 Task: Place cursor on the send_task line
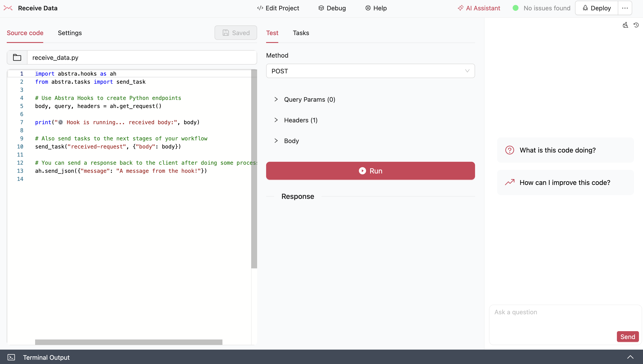coord(108,146)
